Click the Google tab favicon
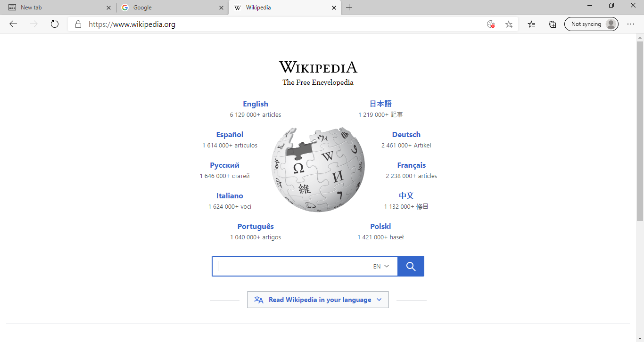The width and height of the screenshot is (644, 342). tap(125, 8)
